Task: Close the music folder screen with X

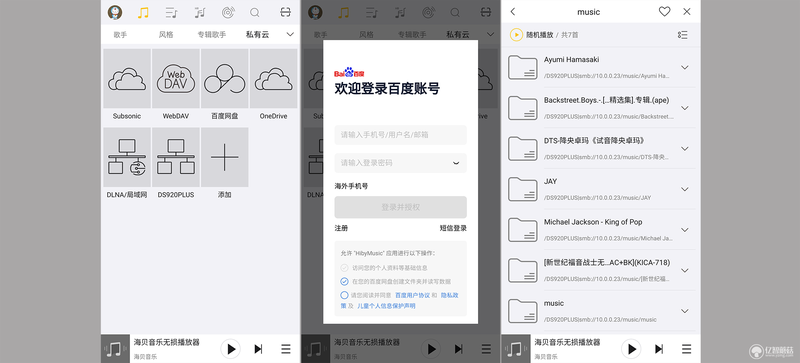Action: (x=687, y=12)
